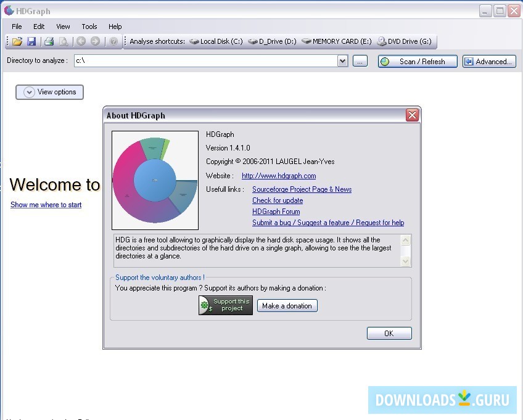Analyse the DVD Drive (G:) shortcut

(404, 41)
